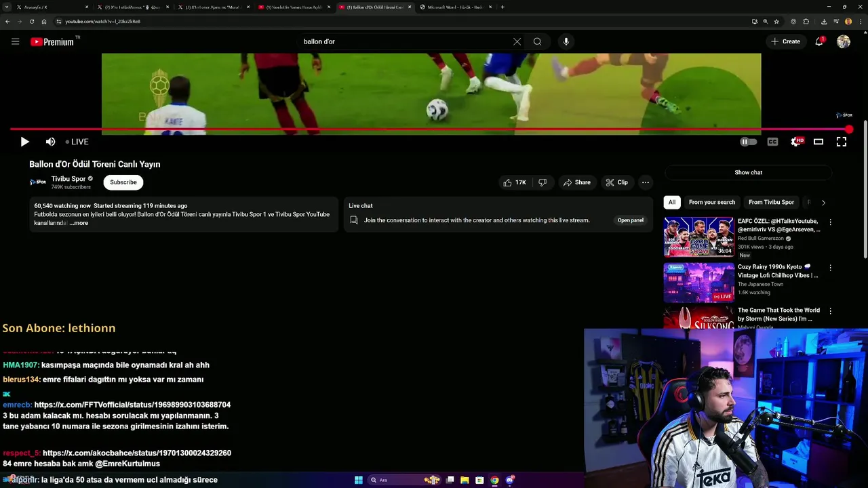
Task: Start voice search with microphone icon
Action: click(x=566, y=41)
